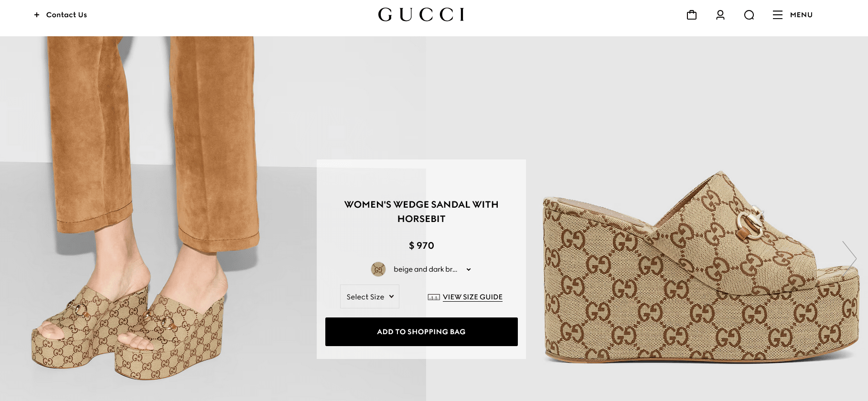Click the $ 970 price text
This screenshot has width=868, height=401.
421,245
